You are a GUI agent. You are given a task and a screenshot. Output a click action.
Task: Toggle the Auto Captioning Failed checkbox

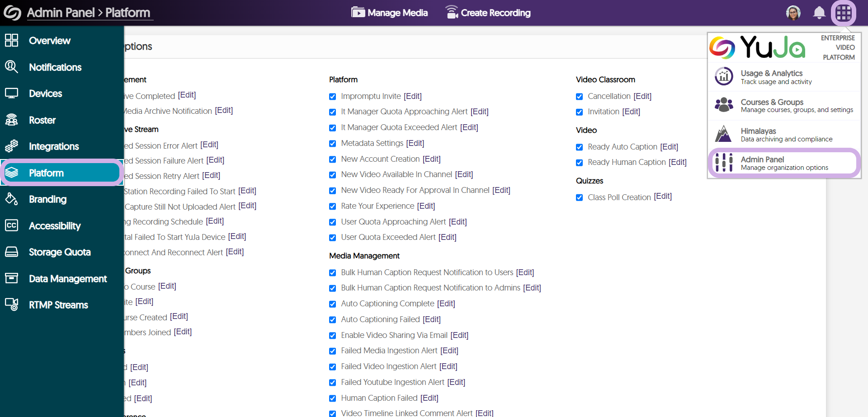(x=333, y=320)
